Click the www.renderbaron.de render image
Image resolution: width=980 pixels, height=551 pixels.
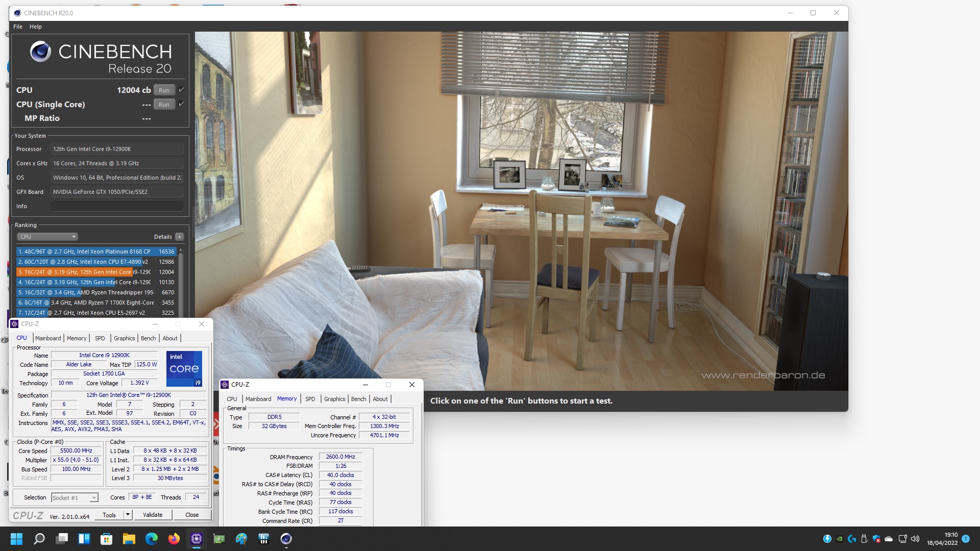(x=521, y=211)
